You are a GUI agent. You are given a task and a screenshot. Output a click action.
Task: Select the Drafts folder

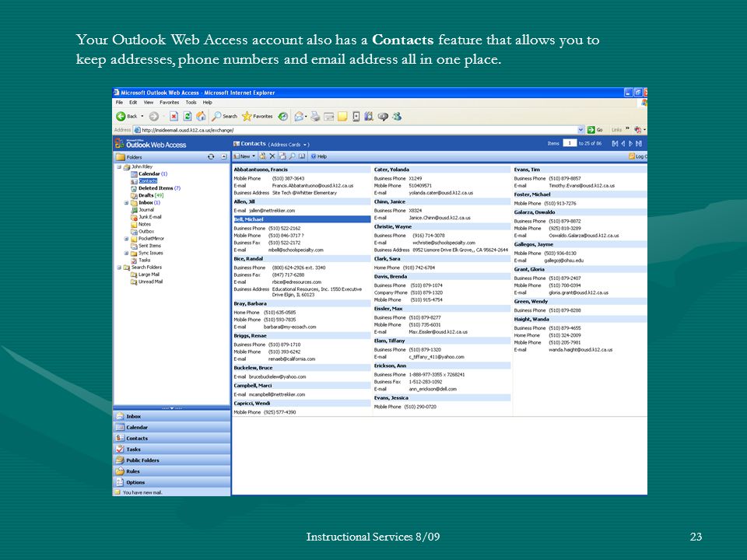147,195
